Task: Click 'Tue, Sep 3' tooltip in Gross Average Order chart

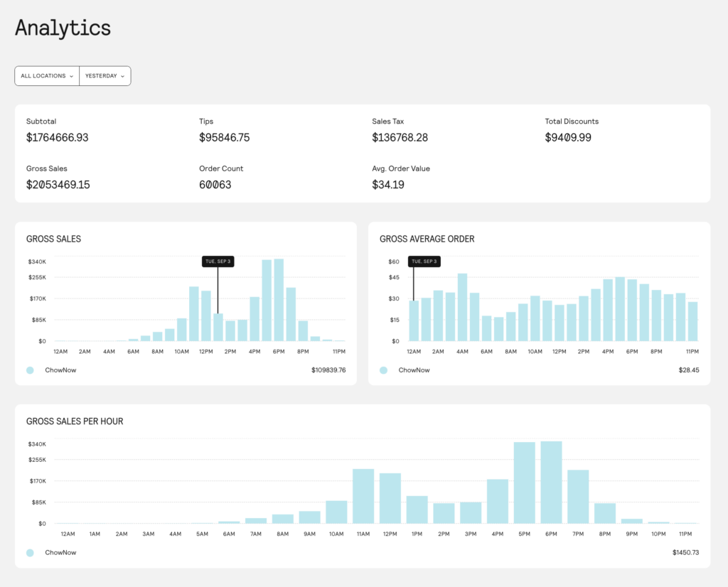Action: tap(424, 262)
